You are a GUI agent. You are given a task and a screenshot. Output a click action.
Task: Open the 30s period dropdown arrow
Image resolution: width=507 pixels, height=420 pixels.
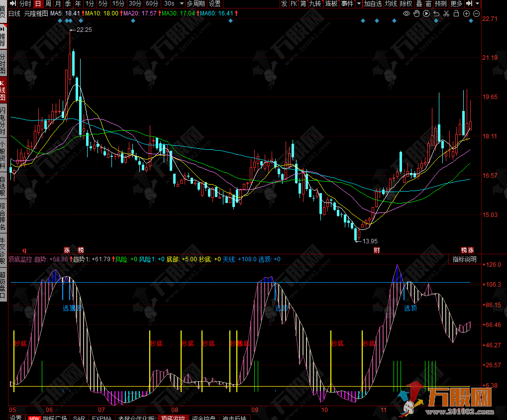(182, 3)
